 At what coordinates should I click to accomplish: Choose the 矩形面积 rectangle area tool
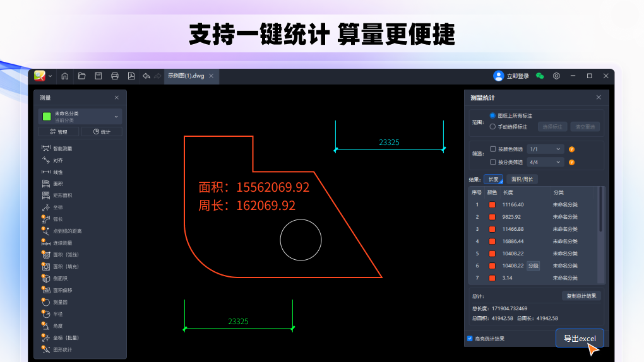(x=62, y=196)
